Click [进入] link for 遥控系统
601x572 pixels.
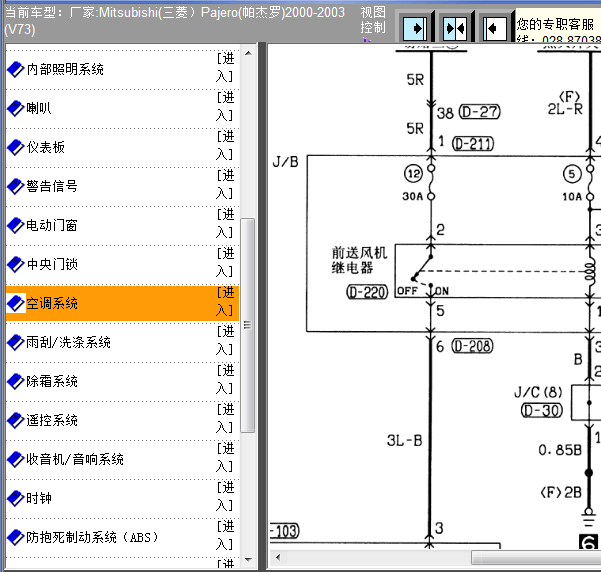pyautogui.click(x=225, y=419)
